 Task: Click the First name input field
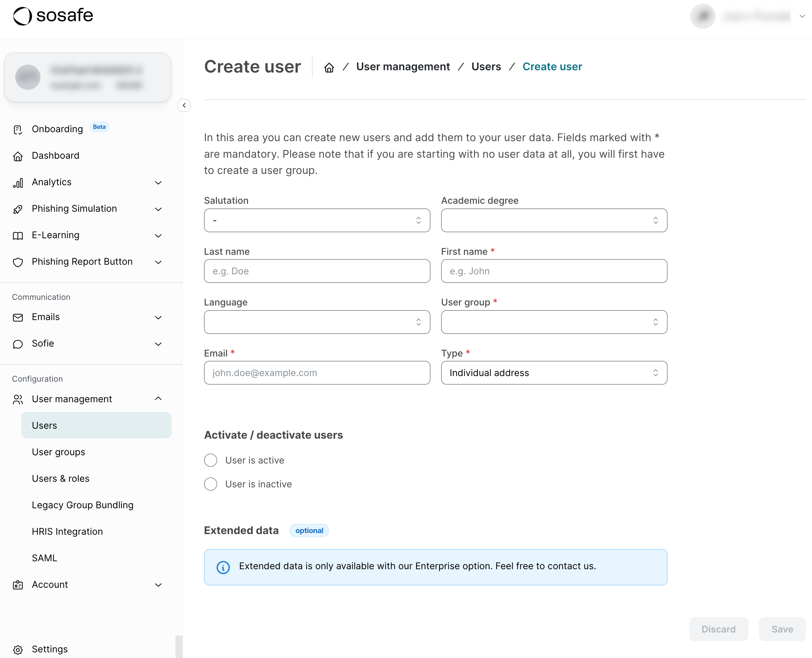pyautogui.click(x=554, y=271)
